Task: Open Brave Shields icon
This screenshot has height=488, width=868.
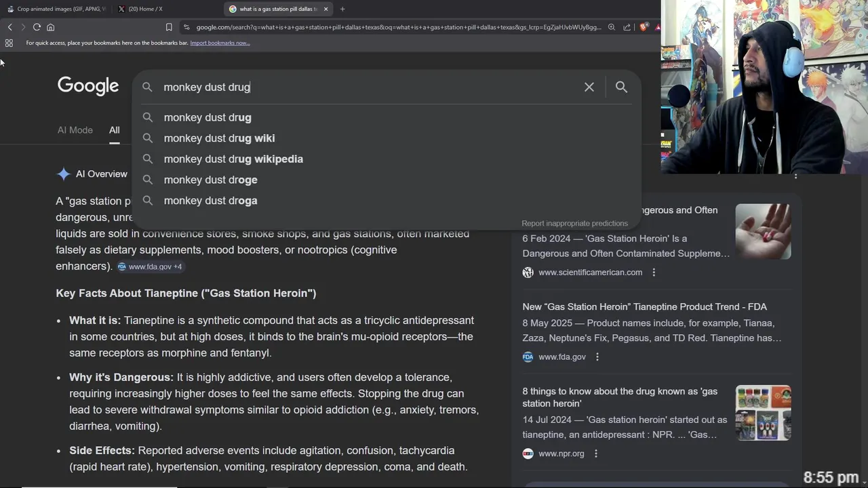Action: pos(643,27)
